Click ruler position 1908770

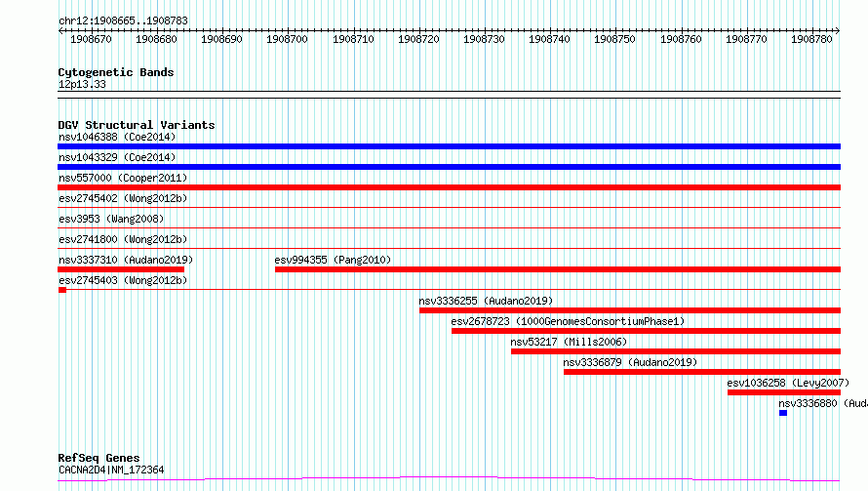746,39
